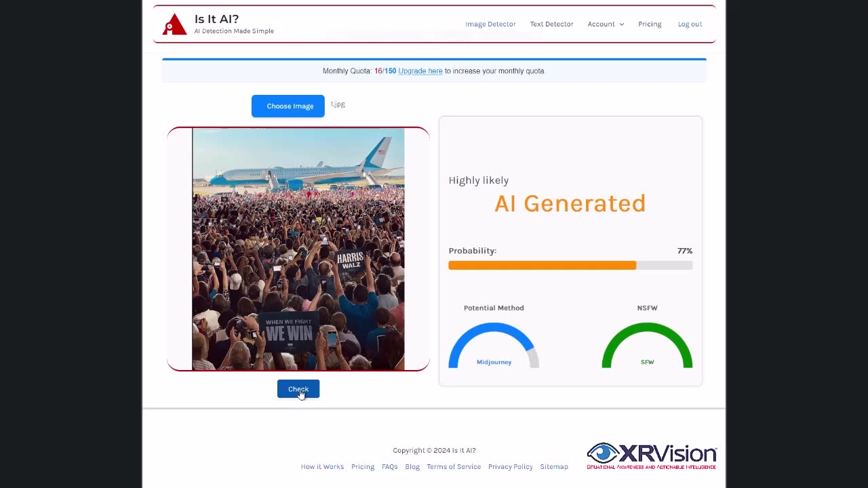
Task: Click the 77% probability value
Action: click(x=685, y=251)
